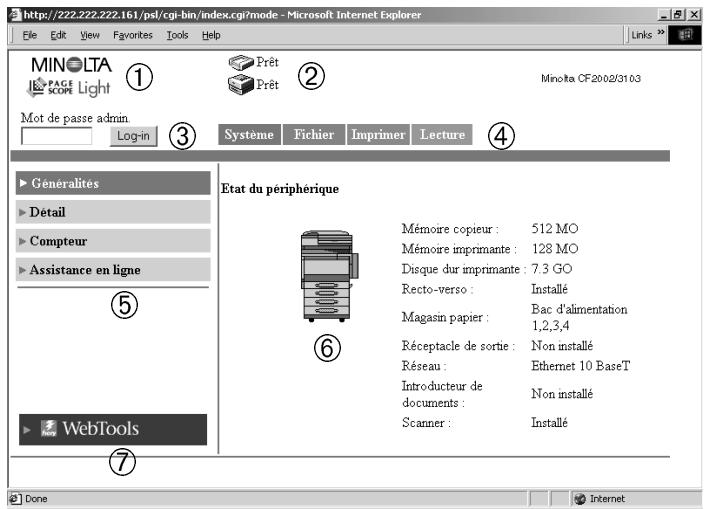Click the 'Recto-verso' label
Image resolution: width=707 pixels, height=509 pixels.
click(437, 289)
